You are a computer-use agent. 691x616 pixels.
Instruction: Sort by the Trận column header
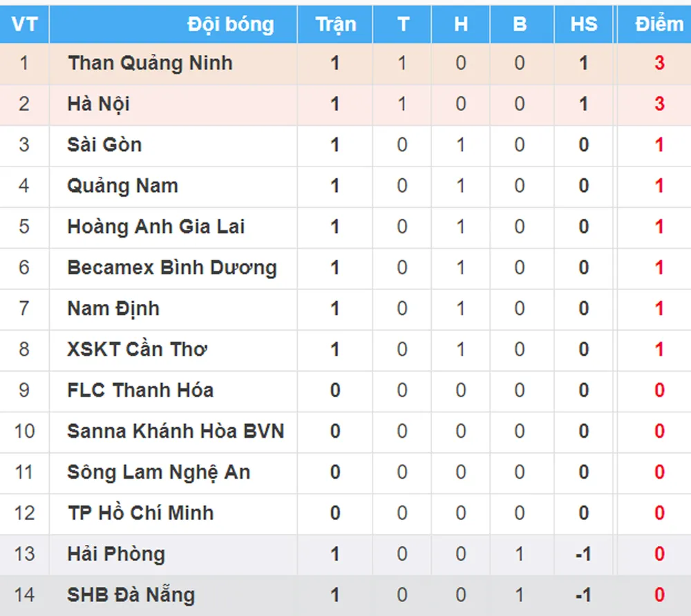pos(336,25)
